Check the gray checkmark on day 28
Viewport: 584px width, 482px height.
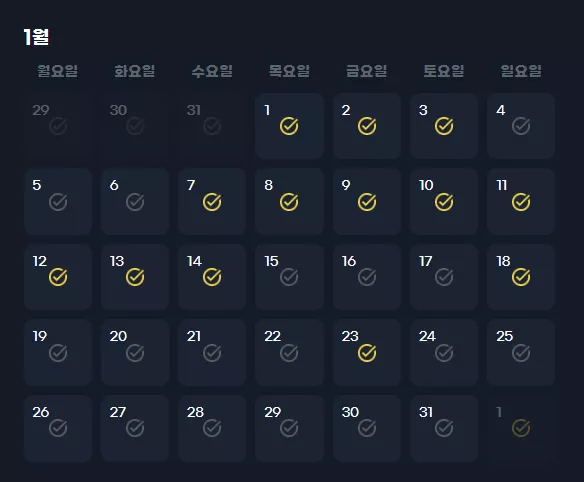212,428
